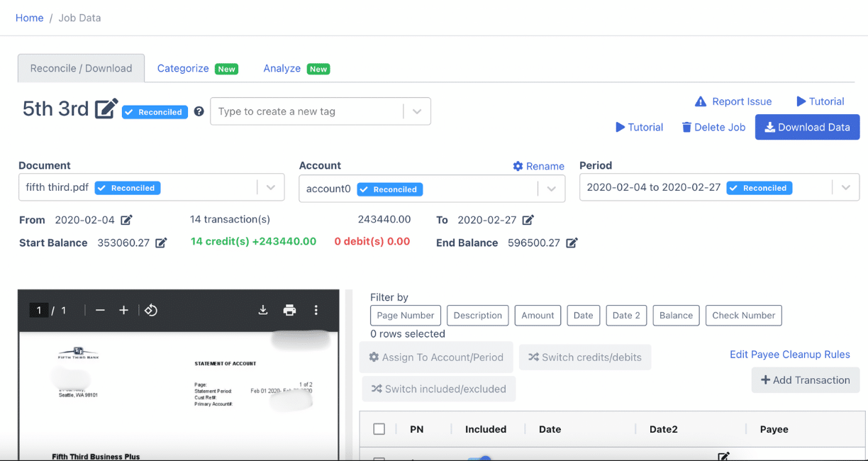
Task: Open PDF viewer more options menu
Action: pyautogui.click(x=316, y=310)
